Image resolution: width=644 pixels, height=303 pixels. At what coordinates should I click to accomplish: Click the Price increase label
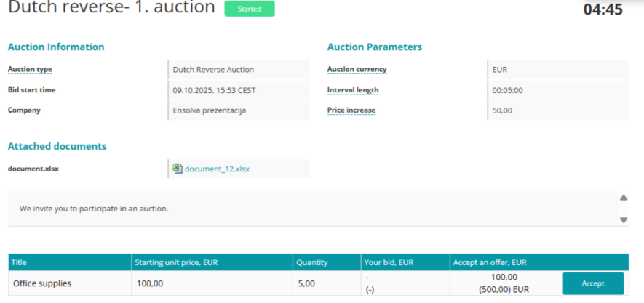point(351,110)
